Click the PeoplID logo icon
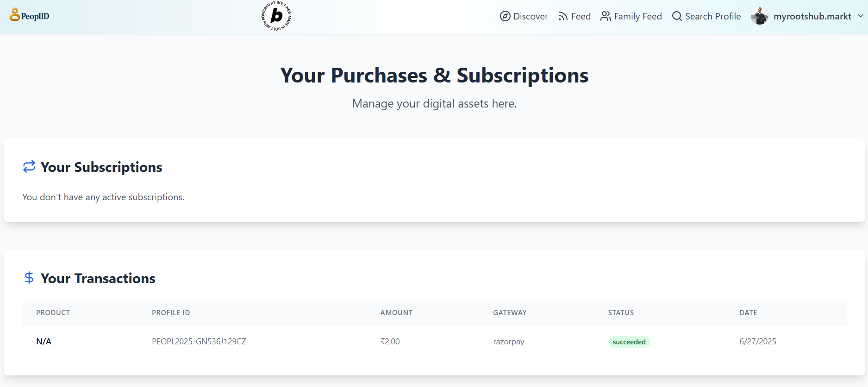Image resolution: width=868 pixels, height=387 pixels. tap(14, 15)
